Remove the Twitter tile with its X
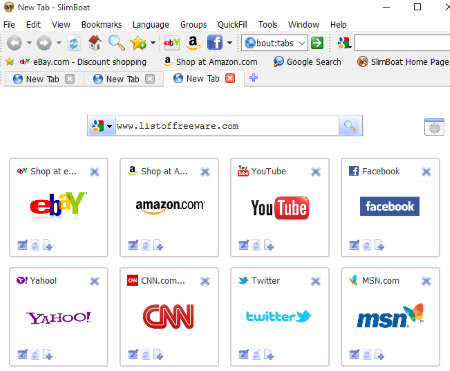The image size is (450, 371). point(316,281)
